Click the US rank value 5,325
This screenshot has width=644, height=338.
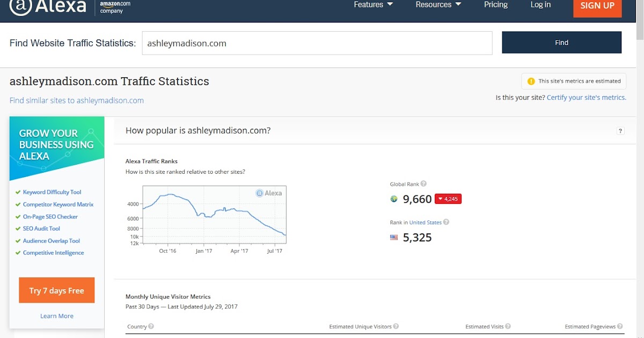coord(417,237)
